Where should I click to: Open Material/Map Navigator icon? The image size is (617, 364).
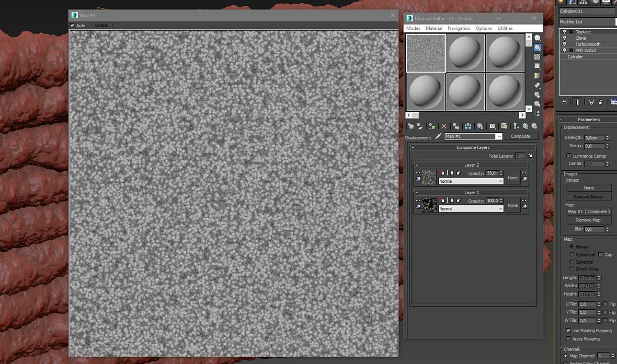point(537,113)
